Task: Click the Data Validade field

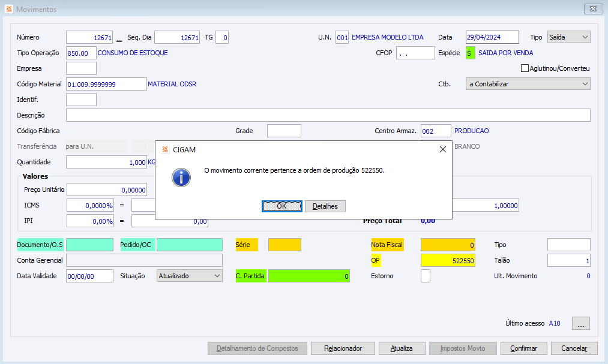Action: (x=89, y=276)
